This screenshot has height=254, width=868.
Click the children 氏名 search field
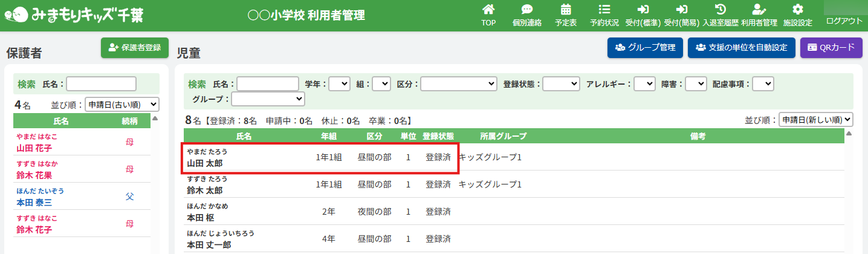click(x=268, y=84)
